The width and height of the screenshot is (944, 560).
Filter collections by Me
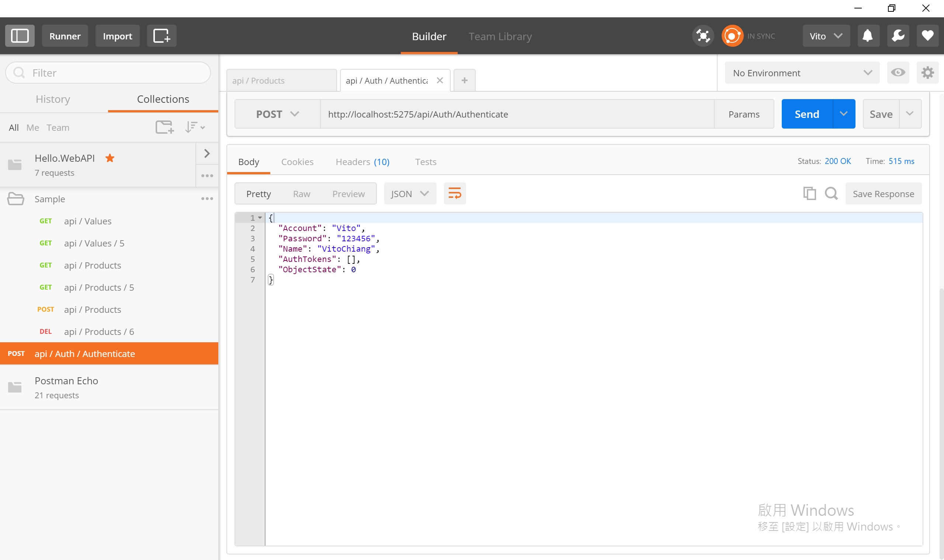33,127
